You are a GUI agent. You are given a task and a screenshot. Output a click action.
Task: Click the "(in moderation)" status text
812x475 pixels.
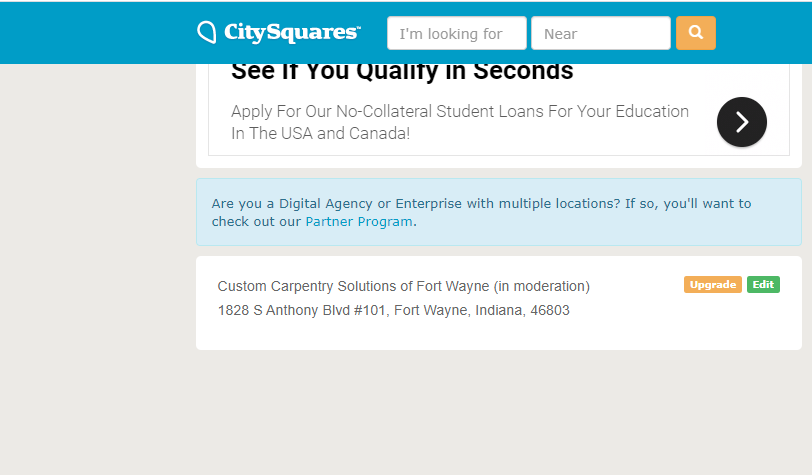point(542,286)
